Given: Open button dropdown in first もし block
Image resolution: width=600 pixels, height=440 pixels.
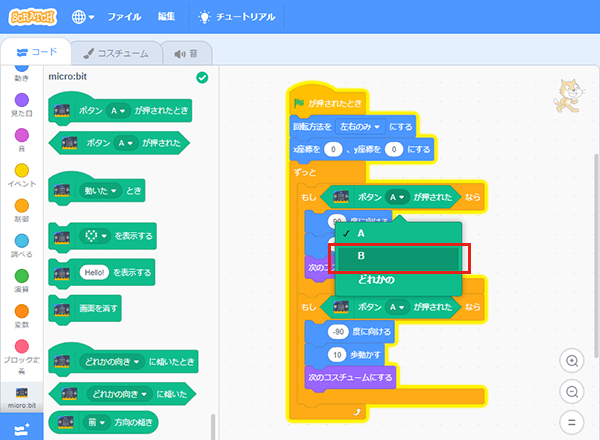Looking at the screenshot, I should pos(397,197).
